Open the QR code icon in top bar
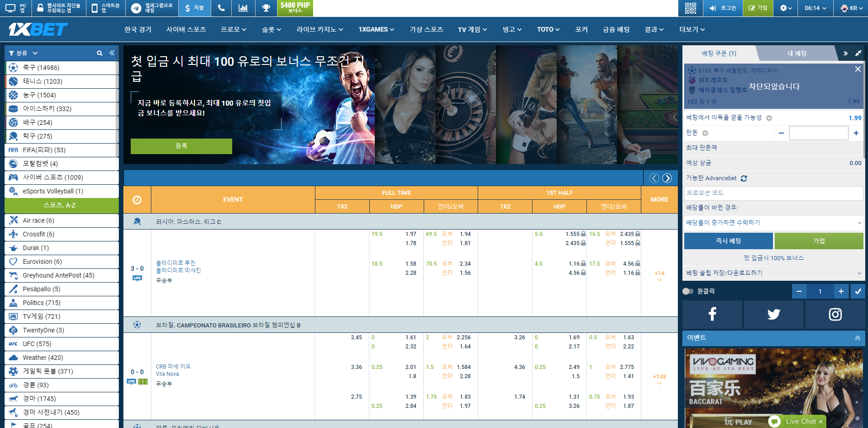 coord(690,8)
